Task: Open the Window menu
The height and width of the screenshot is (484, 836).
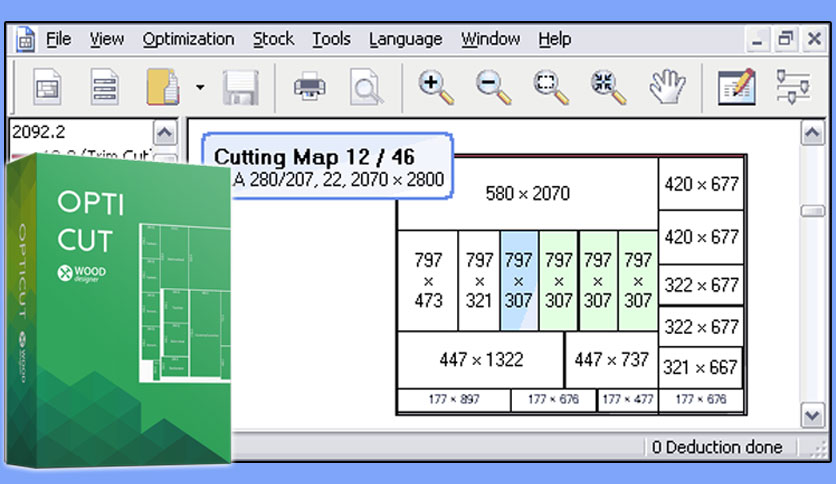Action: click(491, 39)
